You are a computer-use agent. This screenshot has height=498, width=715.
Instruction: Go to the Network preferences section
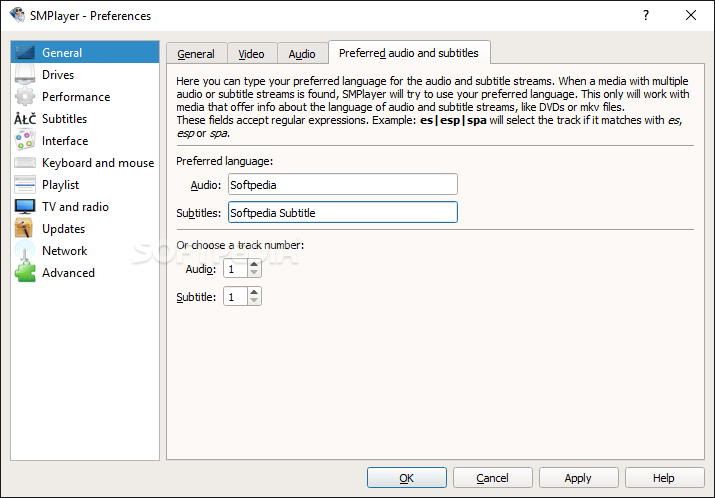[x=85, y=250]
